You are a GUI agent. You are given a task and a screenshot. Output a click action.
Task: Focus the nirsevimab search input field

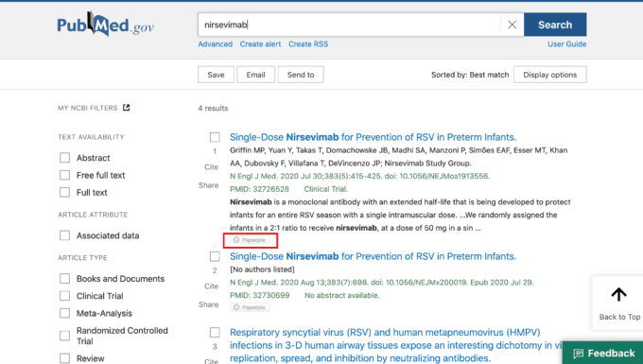click(349, 25)
